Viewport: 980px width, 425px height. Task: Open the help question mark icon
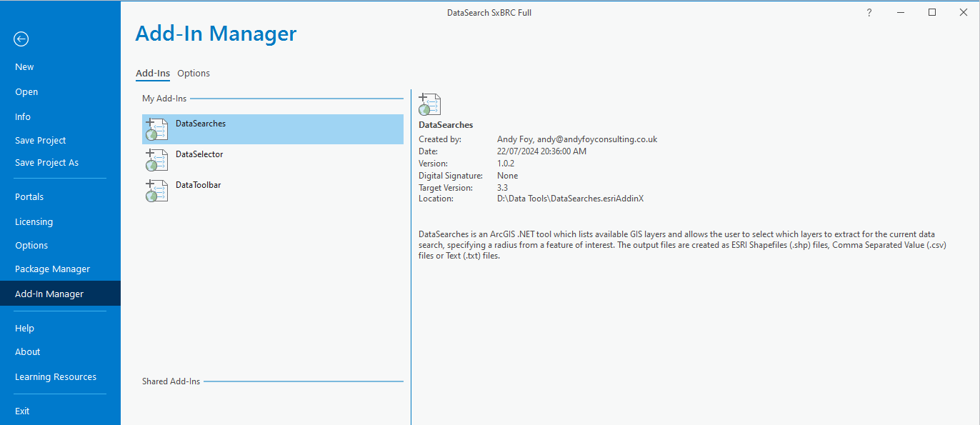click(x=869, y=12)
